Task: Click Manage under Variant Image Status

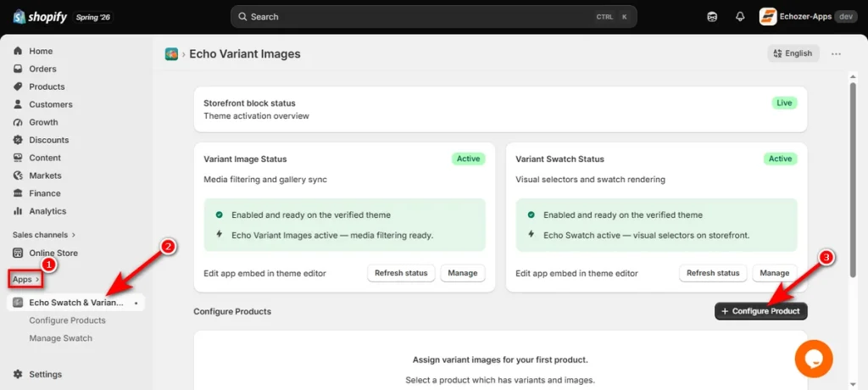Action: [463, 273]
